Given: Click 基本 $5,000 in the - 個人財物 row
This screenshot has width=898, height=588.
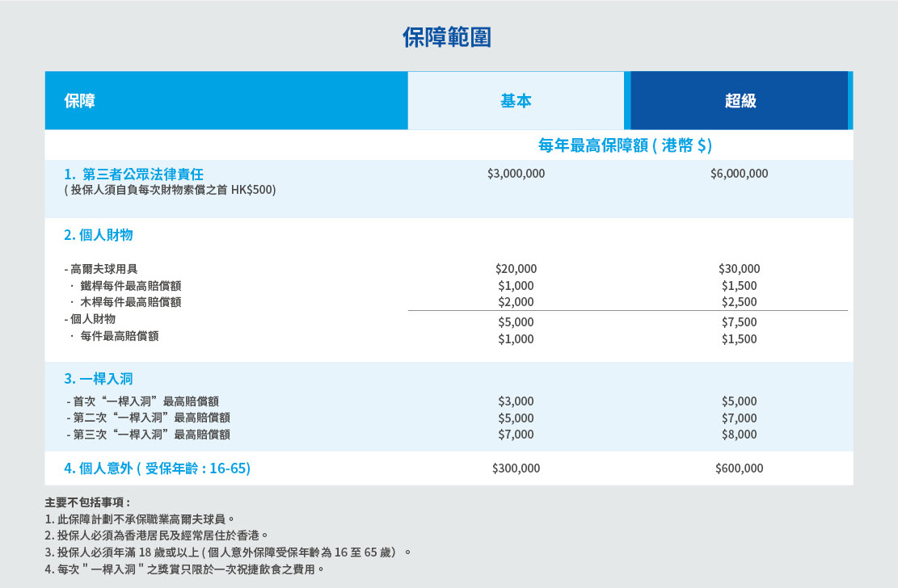Looking at the screenshot, I should pyautogui.click(x=516, y=321).
